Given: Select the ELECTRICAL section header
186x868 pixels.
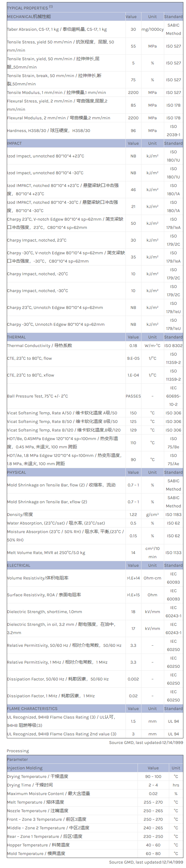Looking at the screenshot, I should [19, 565].
